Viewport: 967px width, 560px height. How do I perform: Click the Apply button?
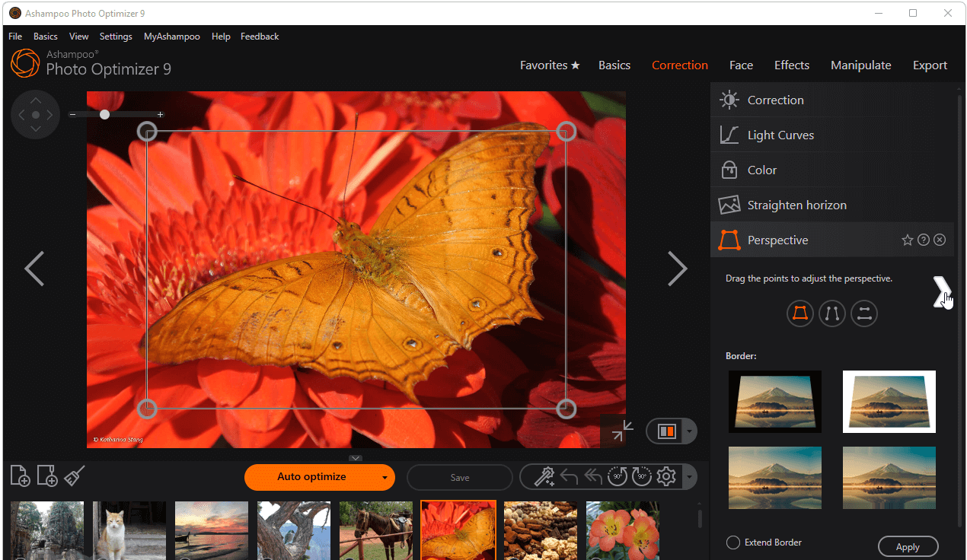click(908, 546)
